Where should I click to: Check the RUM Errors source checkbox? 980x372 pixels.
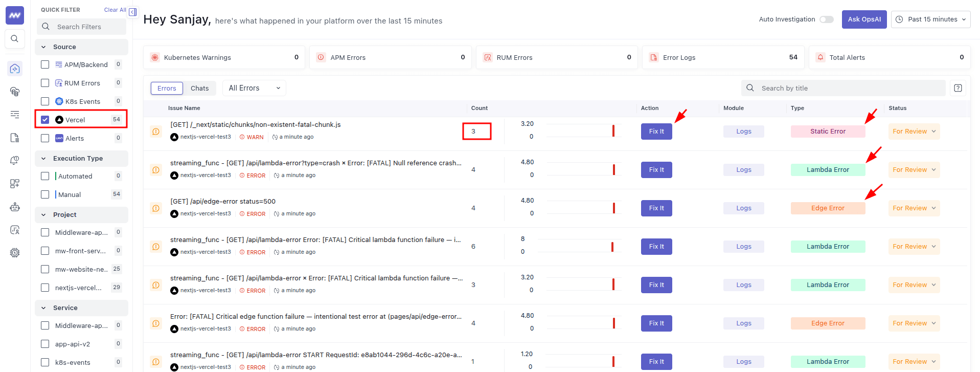45,83
